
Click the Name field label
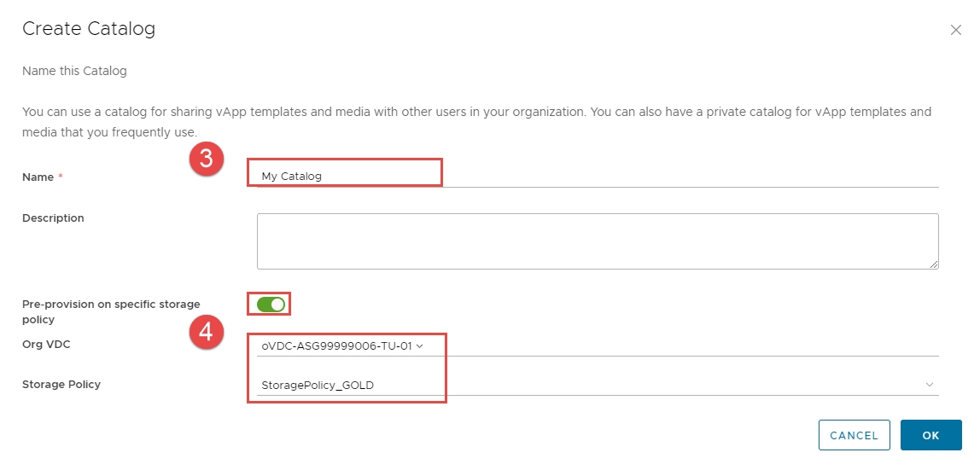38,177
